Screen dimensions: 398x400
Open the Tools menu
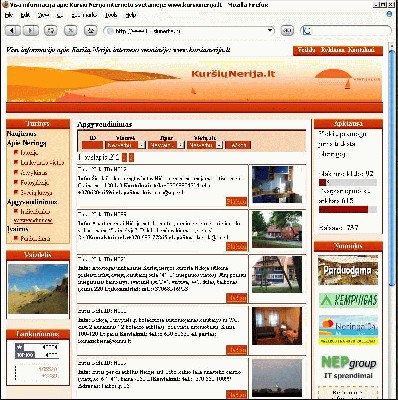111,15
